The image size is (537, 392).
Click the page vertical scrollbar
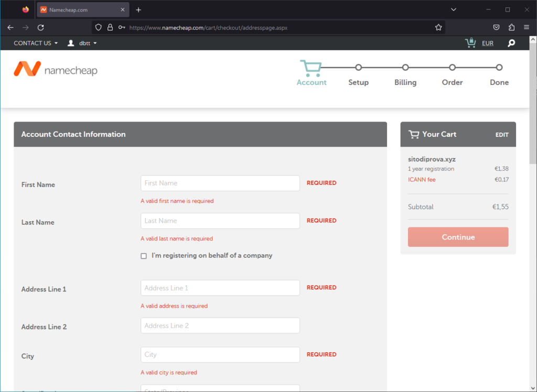[x=533, y=103]
